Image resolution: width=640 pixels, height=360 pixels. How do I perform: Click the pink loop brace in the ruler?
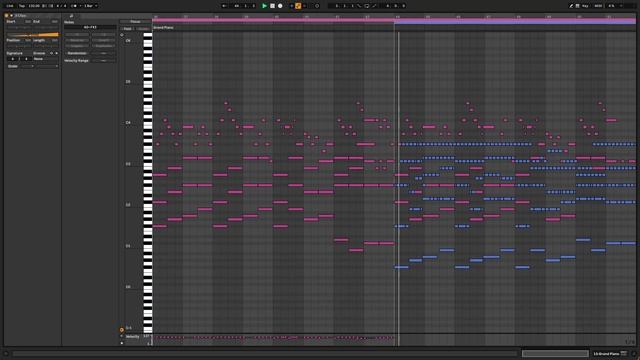pyautogui.click(x=273, y=19)
